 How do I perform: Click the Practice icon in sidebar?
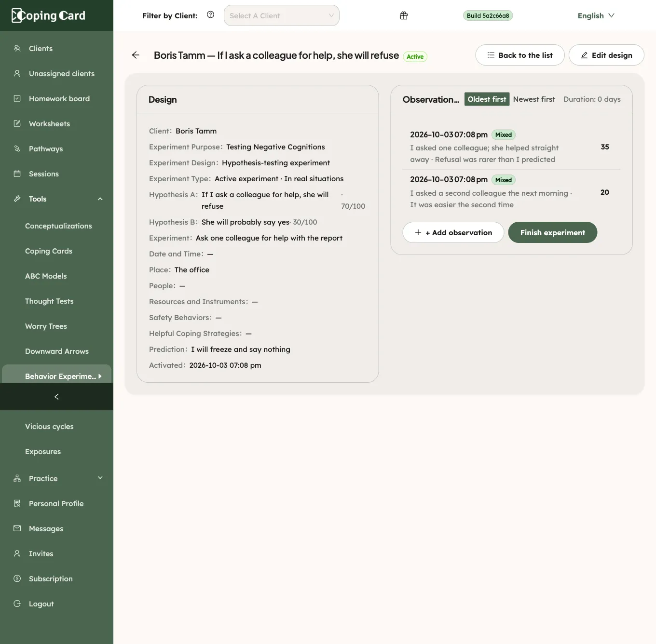[17, 478]
